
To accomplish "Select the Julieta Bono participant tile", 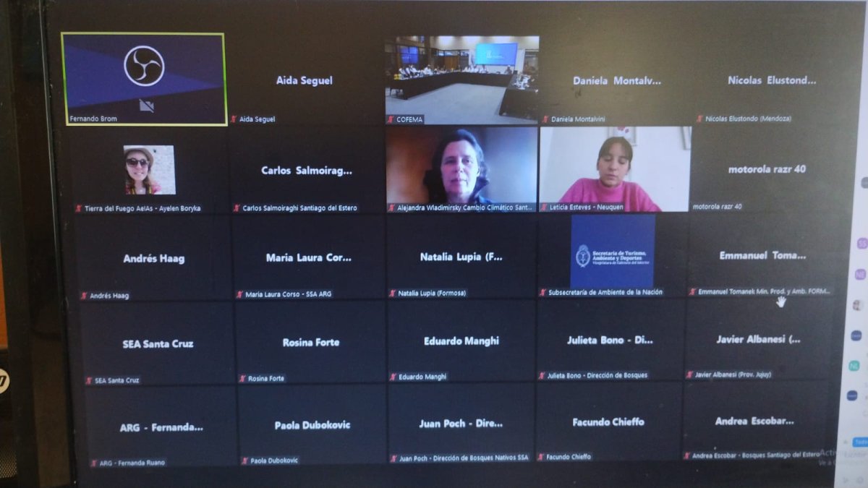I will (x=609, y=340).
